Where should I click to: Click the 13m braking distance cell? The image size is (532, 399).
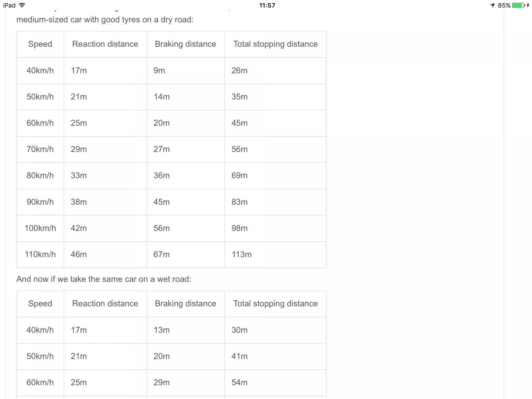pos(161,330)
